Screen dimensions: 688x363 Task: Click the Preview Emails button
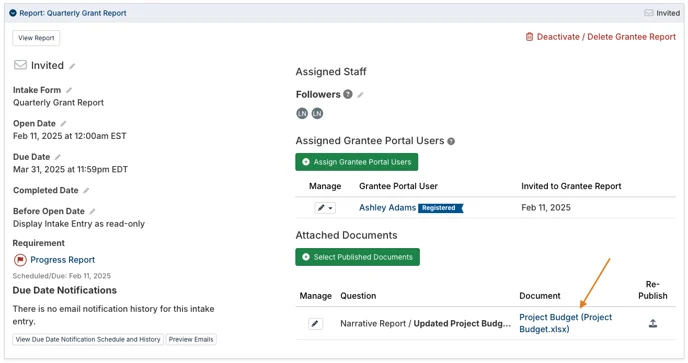(191, 339)
